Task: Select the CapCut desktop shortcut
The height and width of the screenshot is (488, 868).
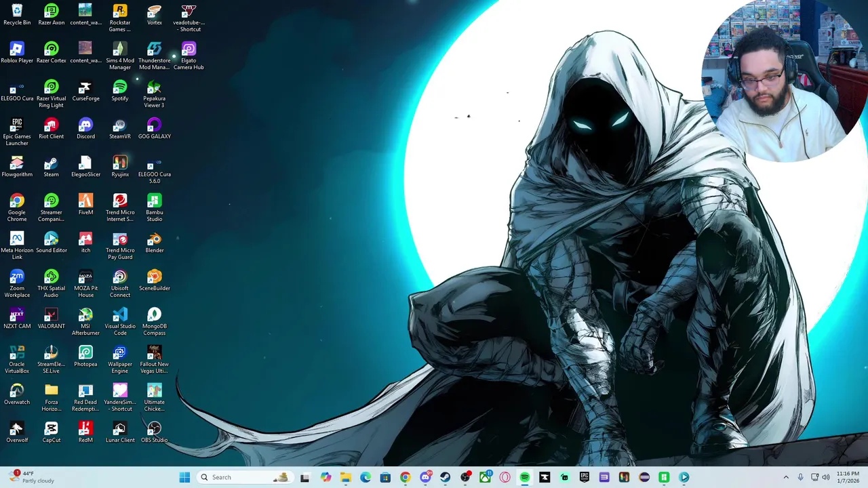Action: pyautogui.click(x=51, y=432)
